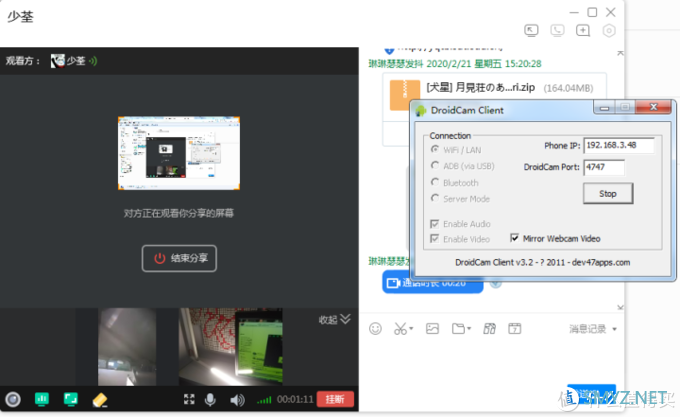680x417 pixels.
Task: Click the green presentation board icon
Action: (42, 399)
